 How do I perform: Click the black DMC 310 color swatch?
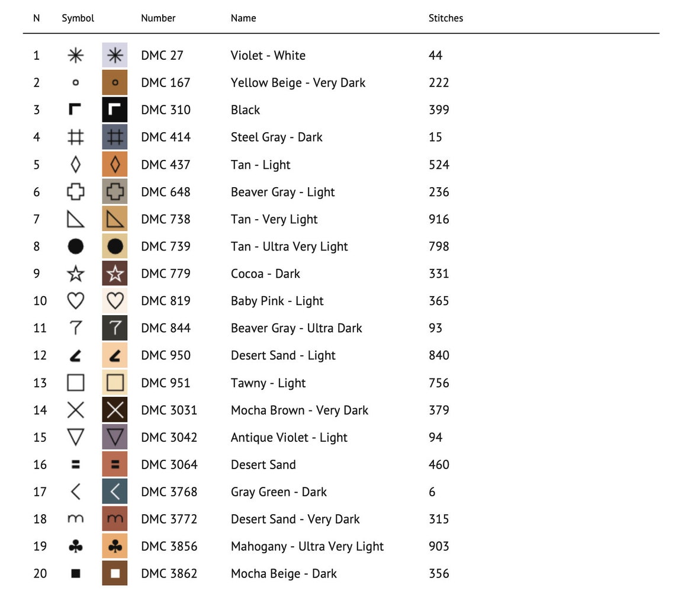[x=114, y=110]
